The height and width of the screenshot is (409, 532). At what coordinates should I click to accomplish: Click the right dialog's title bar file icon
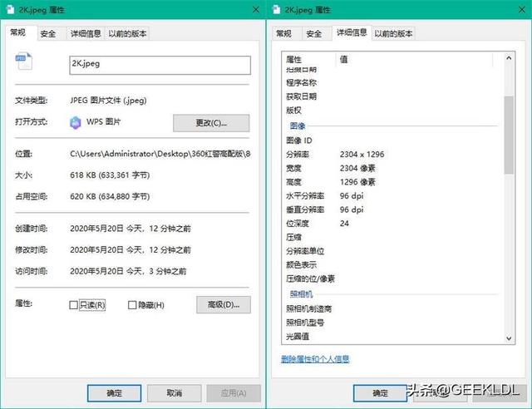pyautogui.click(x=277, y=9)
